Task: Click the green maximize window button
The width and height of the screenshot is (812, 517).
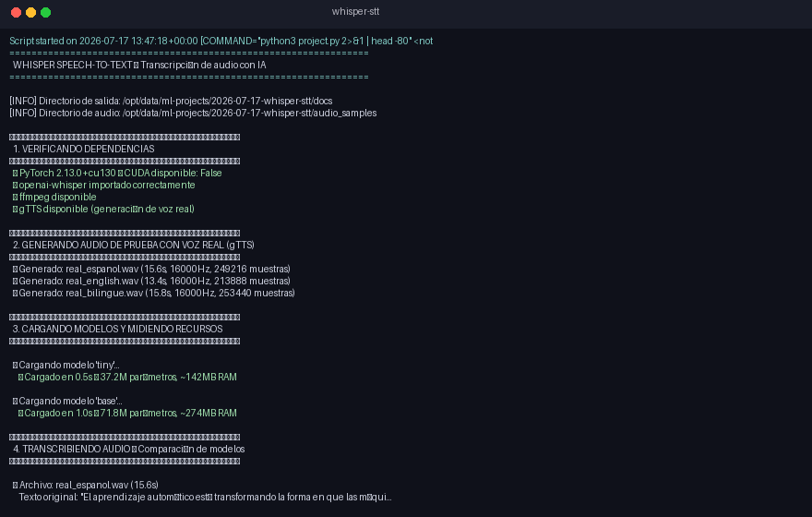Action: point(45,12)
